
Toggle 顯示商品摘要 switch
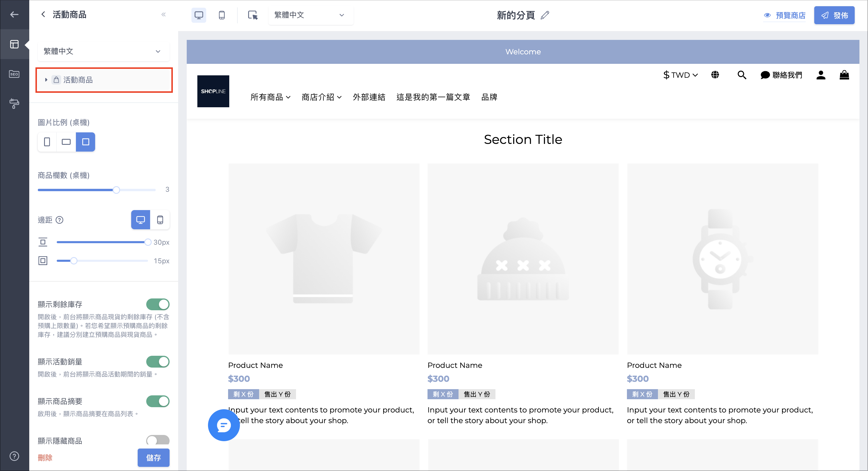[x=158, y=401]
